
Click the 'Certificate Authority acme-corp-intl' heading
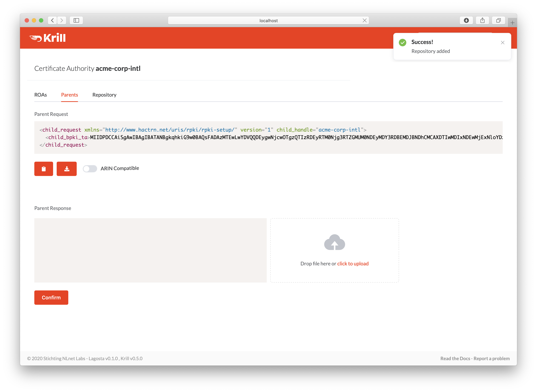point(88,68)
